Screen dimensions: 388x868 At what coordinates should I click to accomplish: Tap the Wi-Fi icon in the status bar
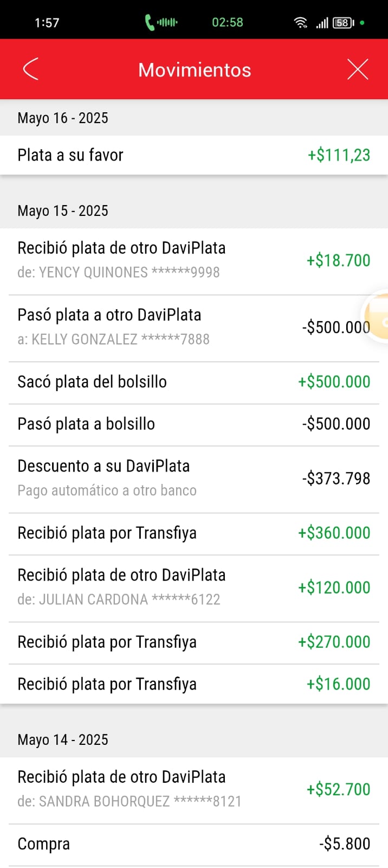[x=300, y=23]
